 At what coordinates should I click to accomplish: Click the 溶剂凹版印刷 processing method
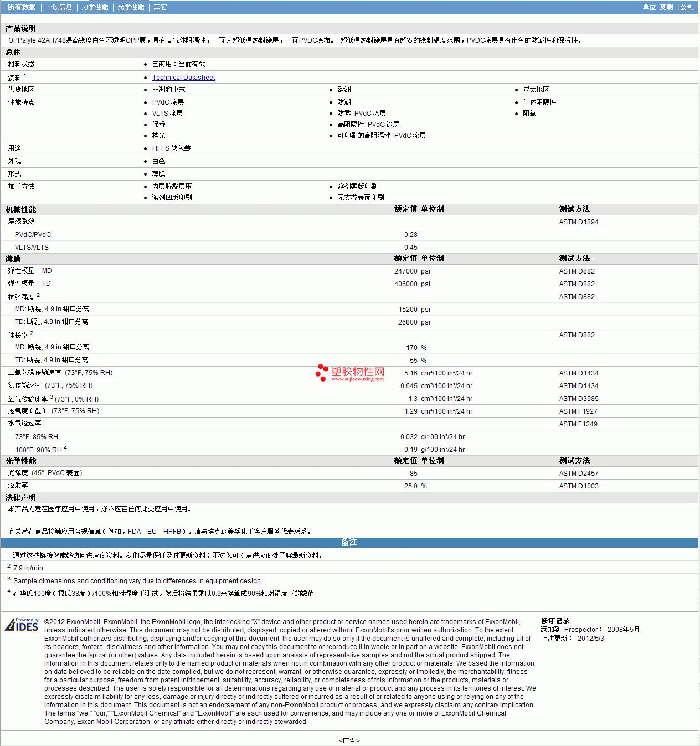click(172, 198)
